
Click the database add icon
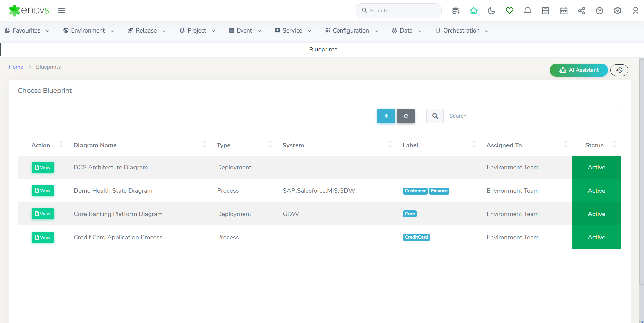point(455,11)
